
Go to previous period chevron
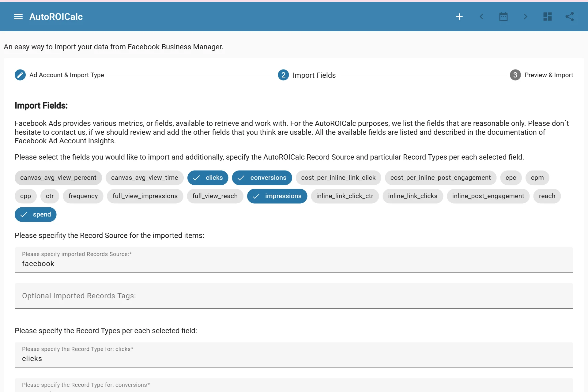click(x=481, y=17)
